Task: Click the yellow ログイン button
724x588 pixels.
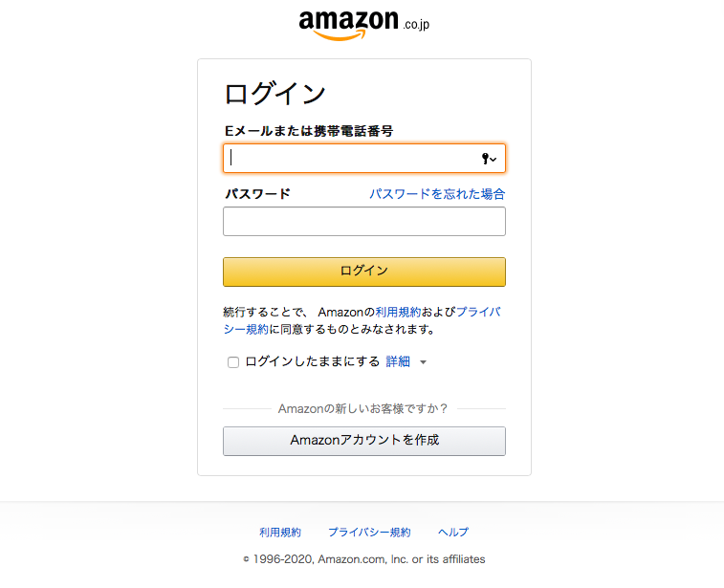Action: pos(364,272)
